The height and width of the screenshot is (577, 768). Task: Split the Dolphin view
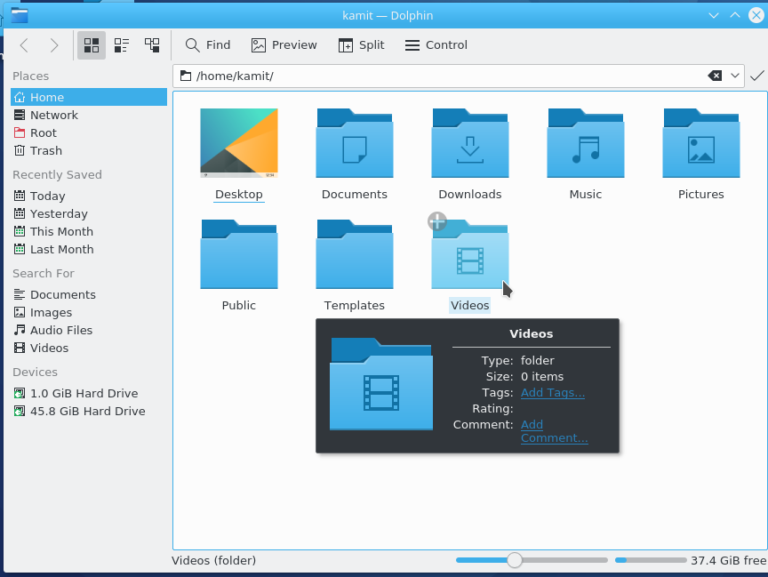(x=361, y=45)
